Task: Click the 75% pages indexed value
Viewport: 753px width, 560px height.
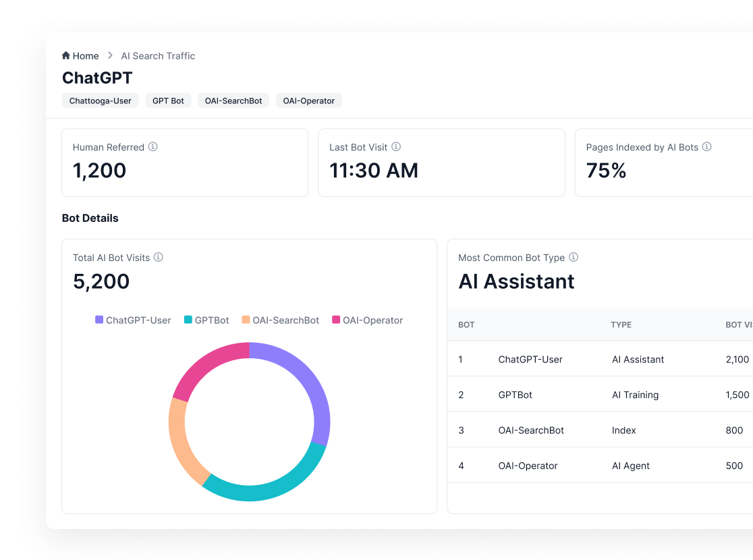Action: 606,171
